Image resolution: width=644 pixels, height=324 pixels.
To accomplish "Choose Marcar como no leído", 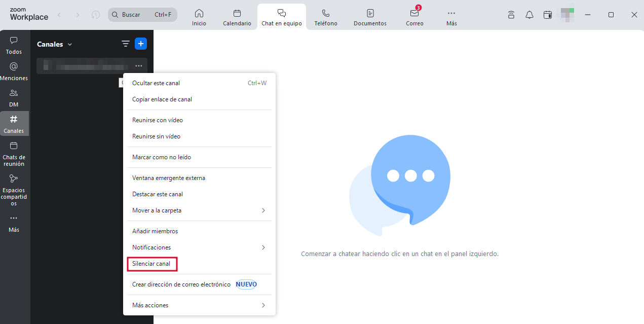I will 162,157.
